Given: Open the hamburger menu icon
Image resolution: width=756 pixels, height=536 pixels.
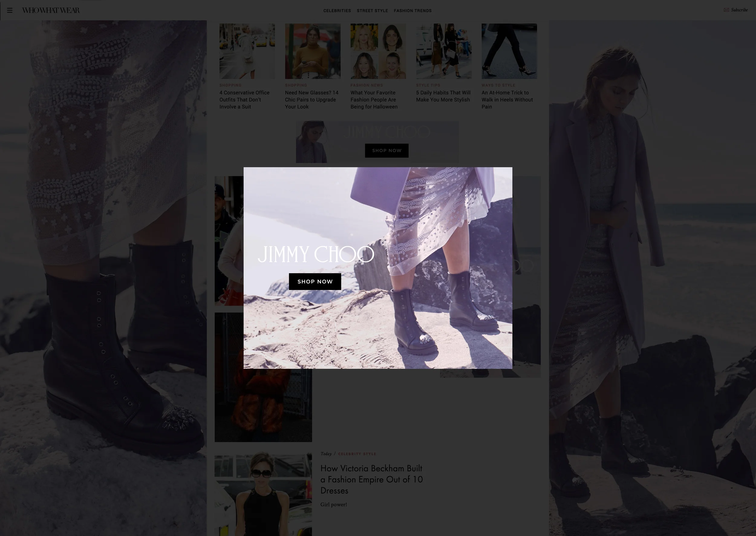Looking at the screenshot, I should (10, 10).
